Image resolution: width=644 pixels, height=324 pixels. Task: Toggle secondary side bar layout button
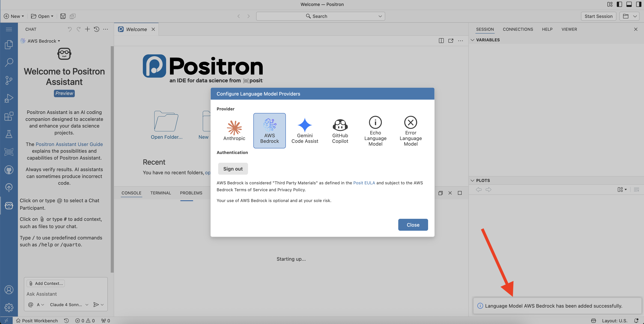[x=639, y=4]
